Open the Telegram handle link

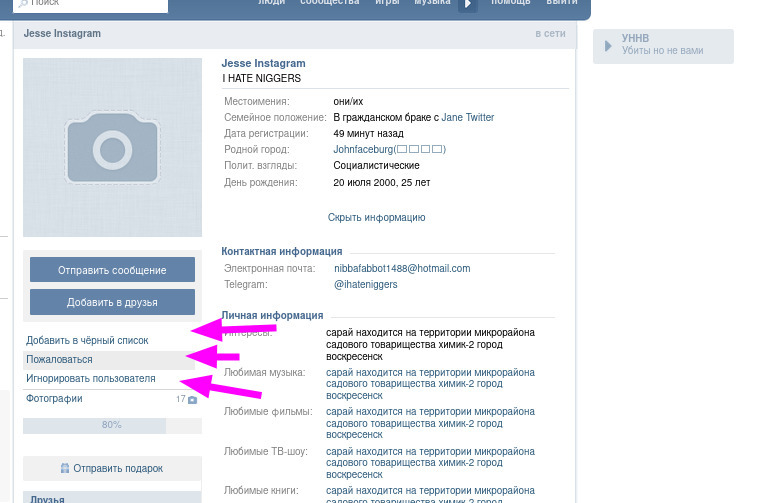[365, 285]
